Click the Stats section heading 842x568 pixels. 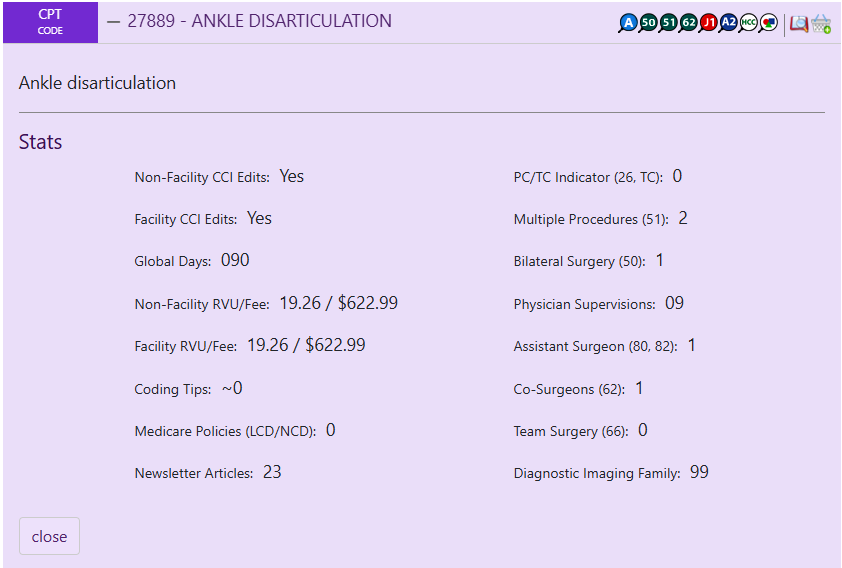tap(40, 142)
